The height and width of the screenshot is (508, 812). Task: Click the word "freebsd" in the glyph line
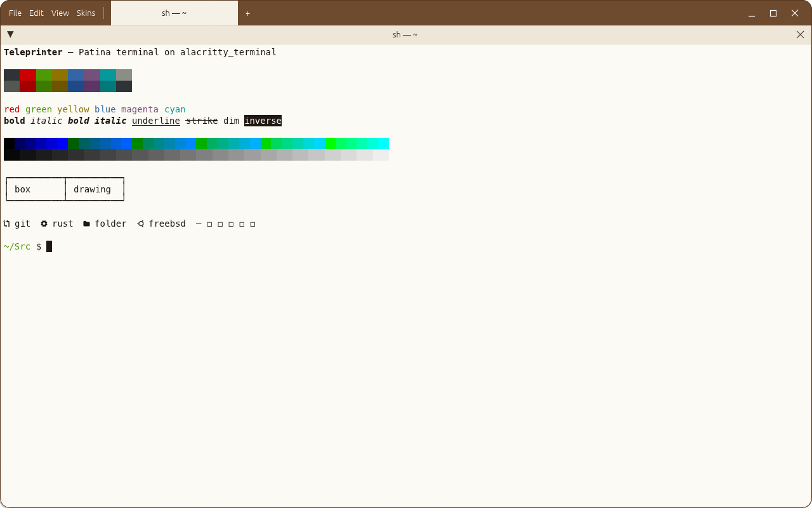[167, 224]
